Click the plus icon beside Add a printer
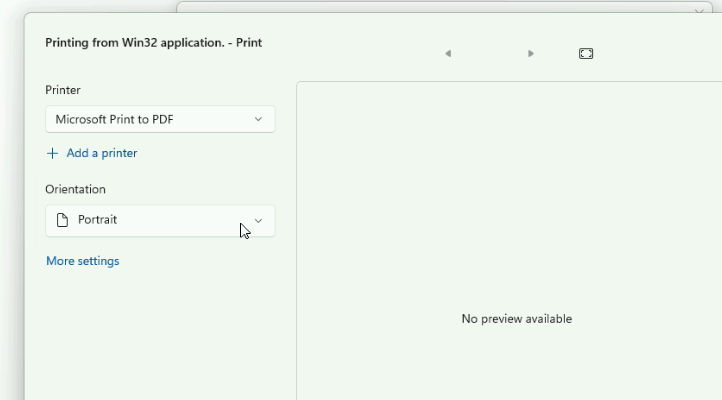722x400 pixels. click(53, 153)
